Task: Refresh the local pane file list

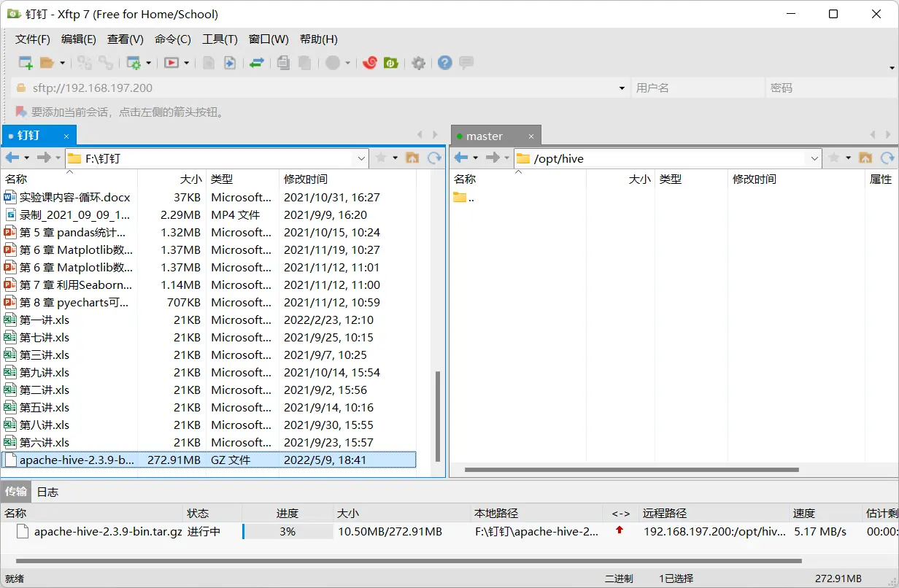Action: click(434, 158)
